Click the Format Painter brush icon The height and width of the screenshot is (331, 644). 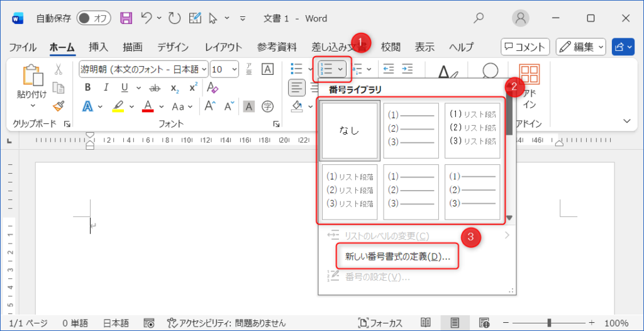click(x=58, y=106)
